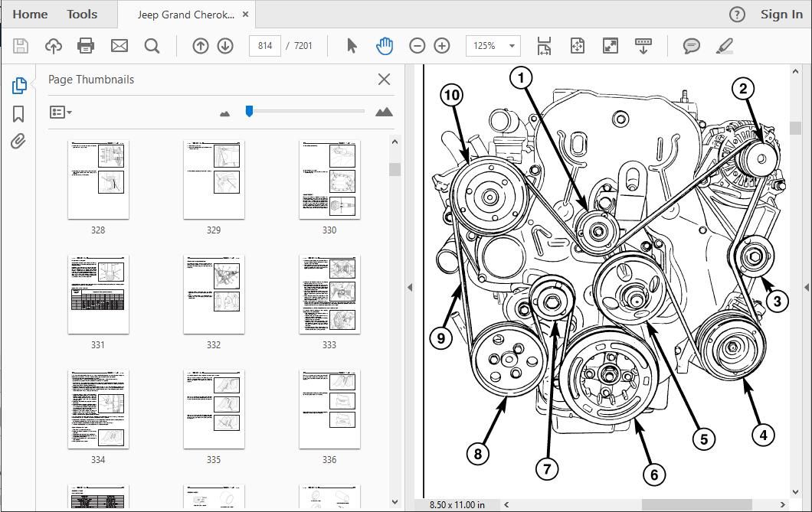Click document vertical scroll down arrow

(x=796, y=492)
